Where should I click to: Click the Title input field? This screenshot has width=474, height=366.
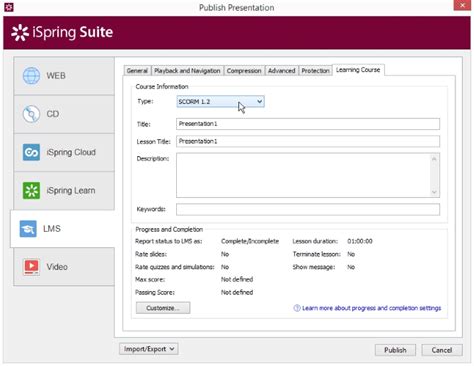click(x=308, y=124)
